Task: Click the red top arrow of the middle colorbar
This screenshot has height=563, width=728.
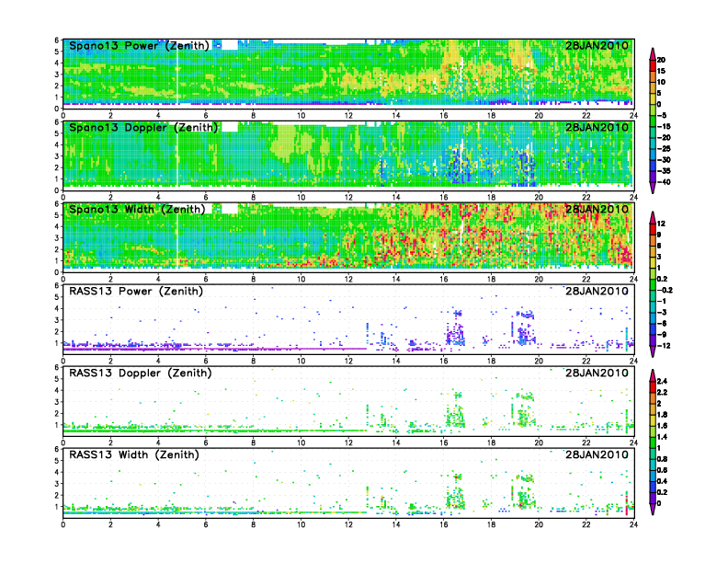Action: coord(653,217)
